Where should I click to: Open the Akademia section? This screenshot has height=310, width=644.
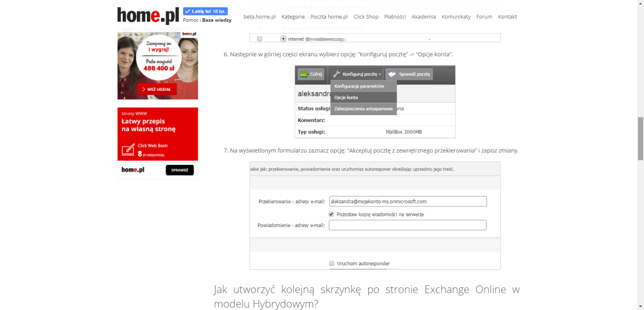(424, 17)
